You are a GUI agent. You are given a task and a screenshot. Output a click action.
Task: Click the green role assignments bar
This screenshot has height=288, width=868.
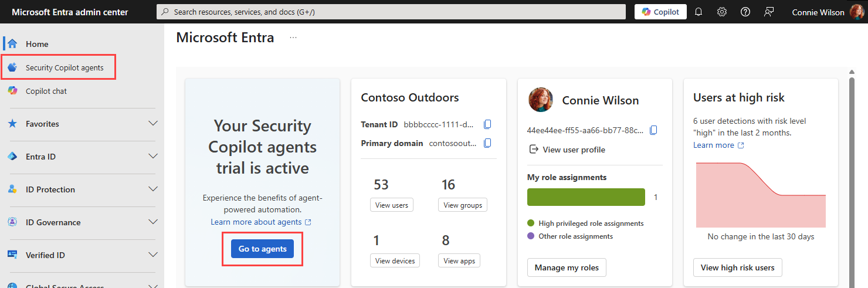coord(586,197)
